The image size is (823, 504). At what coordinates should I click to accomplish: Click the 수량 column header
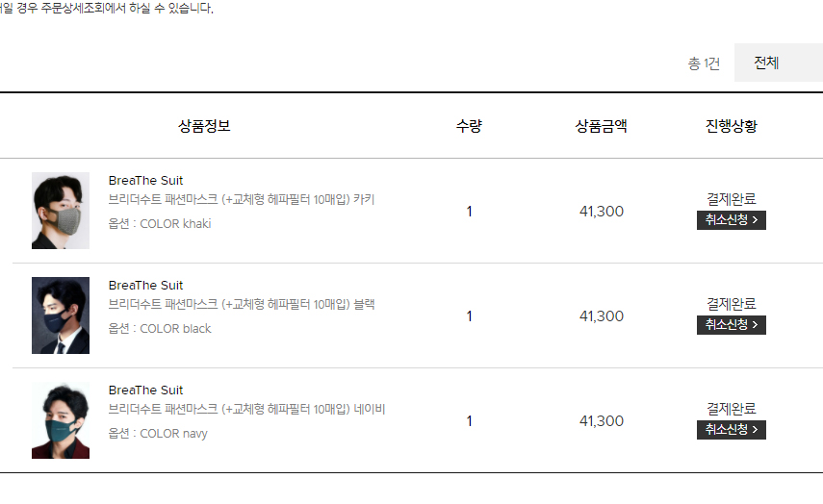coord(469,126)
